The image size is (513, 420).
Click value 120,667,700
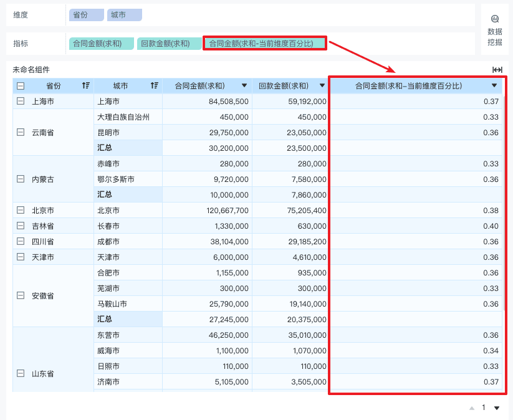pyautogui.click(x=228, y=211)
